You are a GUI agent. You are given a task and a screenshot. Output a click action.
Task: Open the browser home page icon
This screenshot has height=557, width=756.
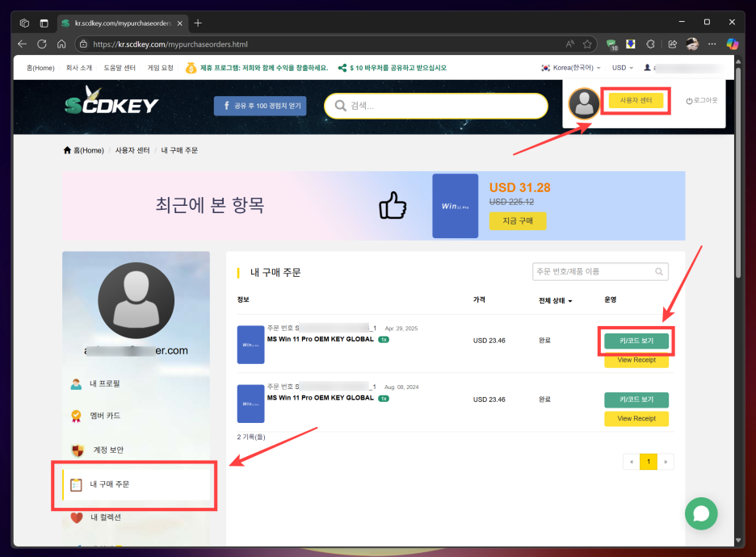[61, 44]
